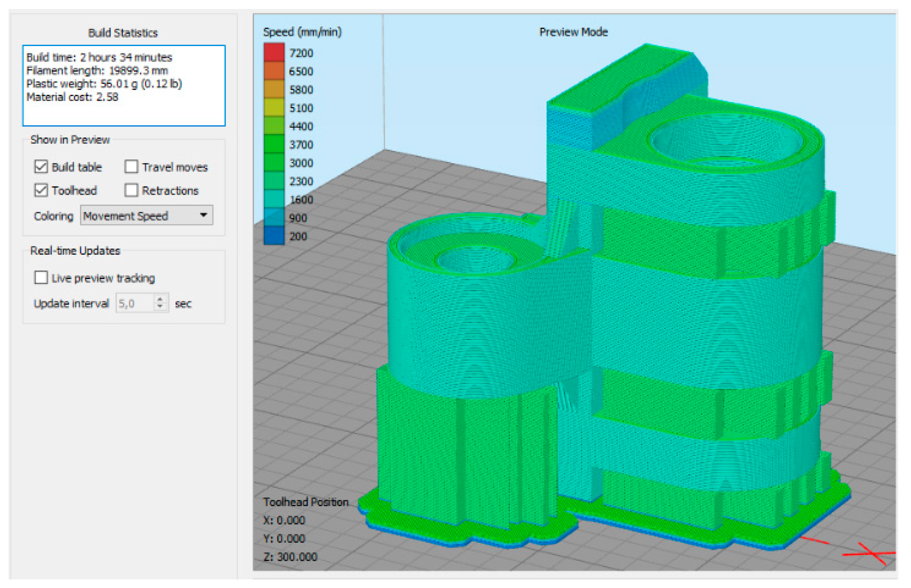Viewport: 911px width, 588px height.
Task: Enable Retractions display checkbox
Action: click(x=131, y=190)
